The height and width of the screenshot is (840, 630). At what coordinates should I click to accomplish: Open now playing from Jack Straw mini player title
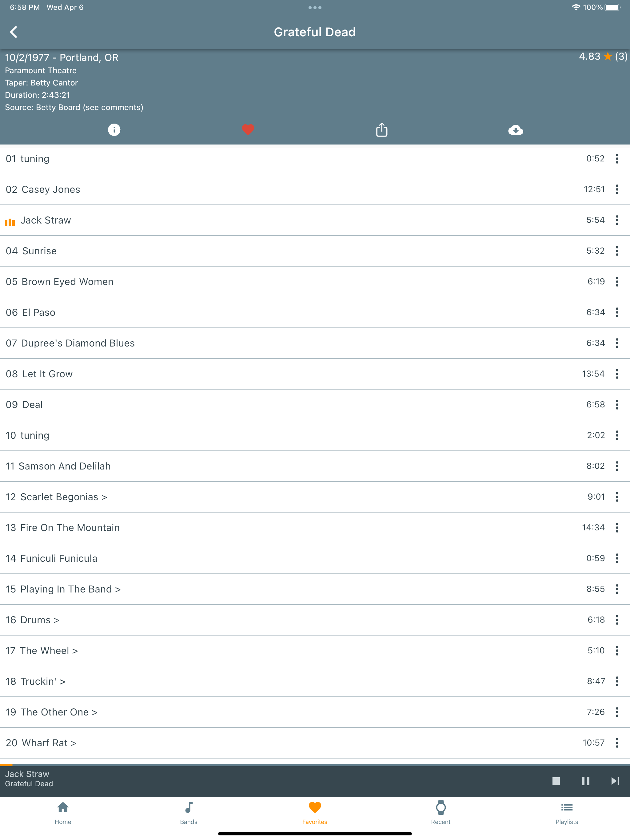coord(27,774)
